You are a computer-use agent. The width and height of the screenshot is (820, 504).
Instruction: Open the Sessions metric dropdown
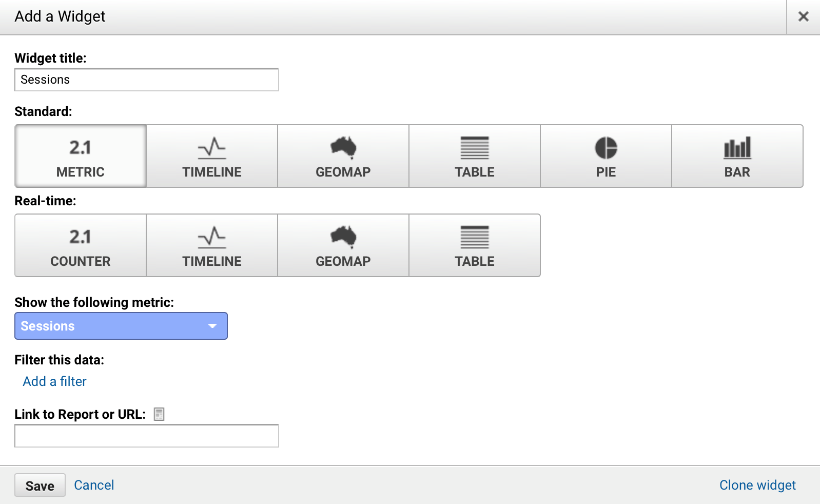pyautogui.click(x=121, y=326)
